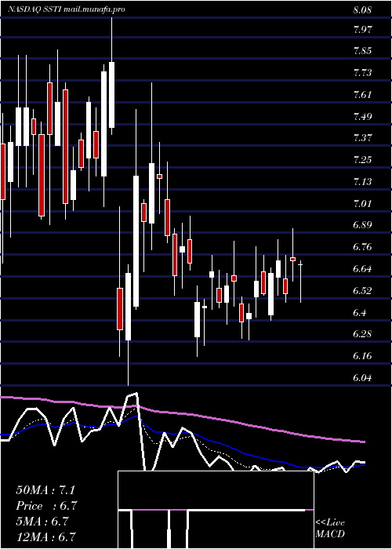Select the 7.85 price axis label
Screen dimensions: 392x549
(x=362, y=51)
